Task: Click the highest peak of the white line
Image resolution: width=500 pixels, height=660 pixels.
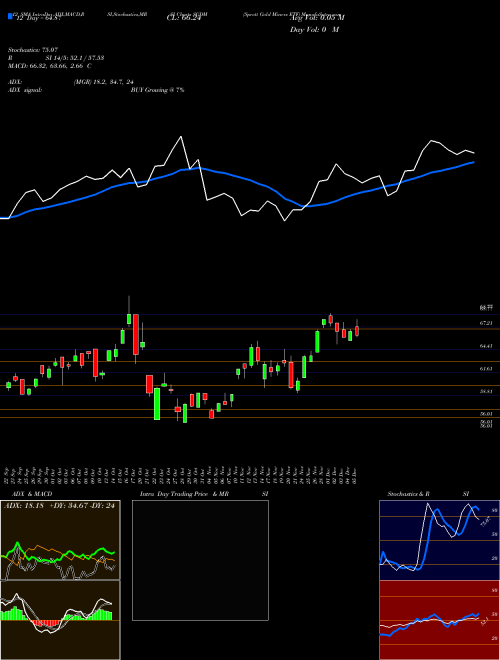Action: pyautogui.click(x=181, y=137)
